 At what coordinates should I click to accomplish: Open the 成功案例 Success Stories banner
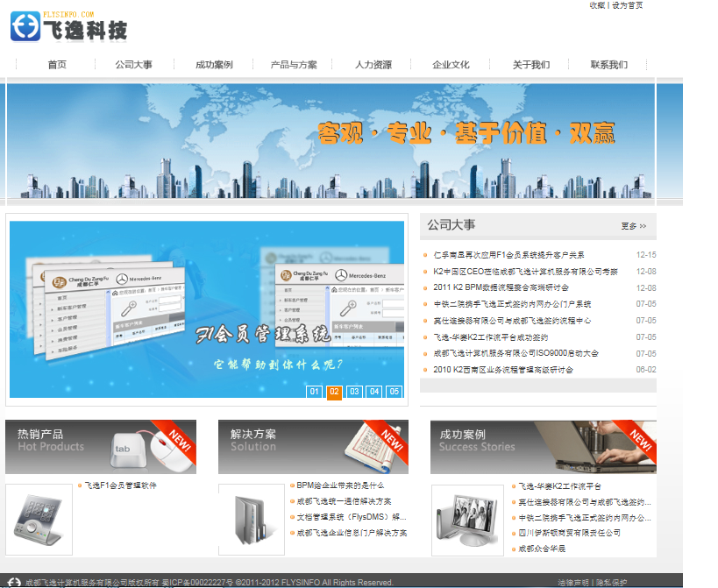coord(543,447)
